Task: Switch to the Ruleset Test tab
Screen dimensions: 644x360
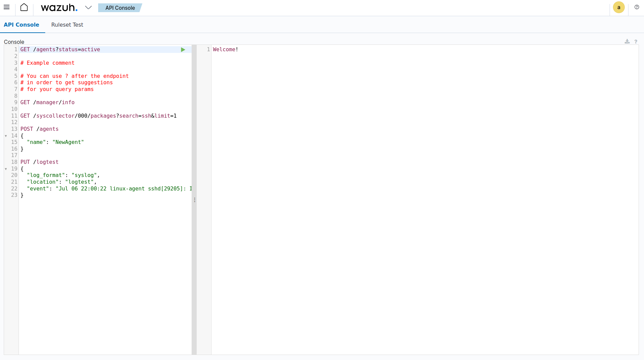Action: [x=67, y=25]
